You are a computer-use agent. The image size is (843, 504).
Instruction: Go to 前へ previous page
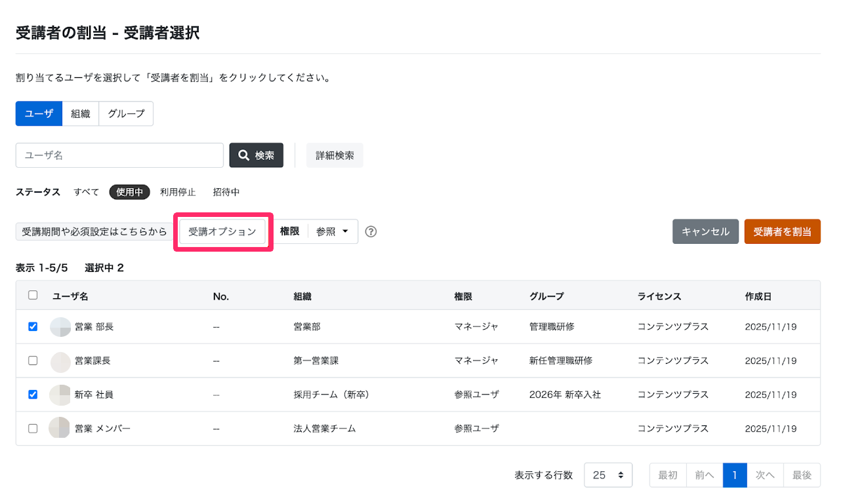[705, 475]
